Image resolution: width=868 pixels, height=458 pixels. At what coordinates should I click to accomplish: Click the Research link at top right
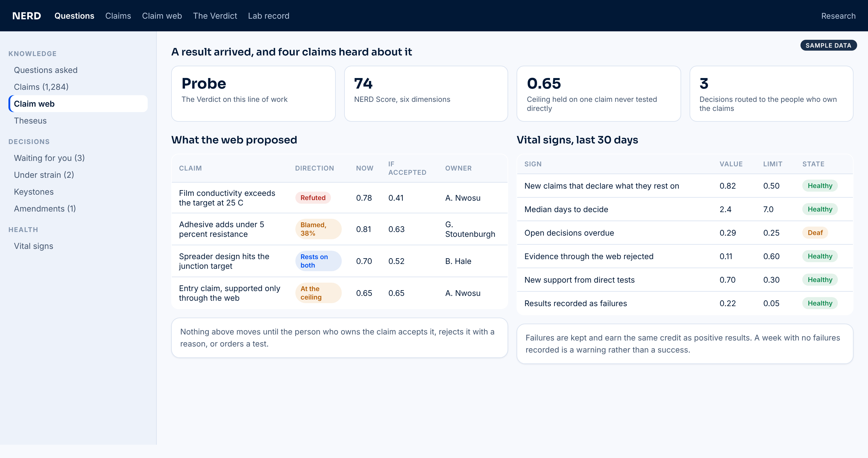point(838,16)
